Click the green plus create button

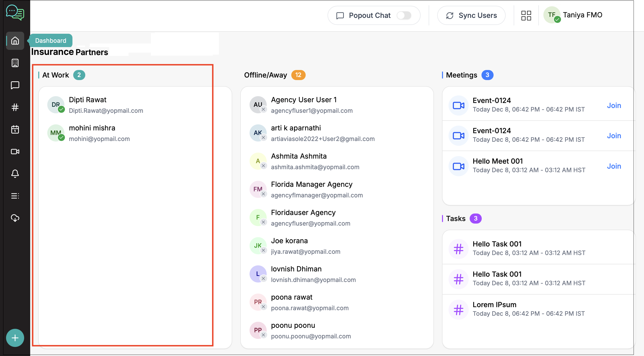(x=15, y=338)
